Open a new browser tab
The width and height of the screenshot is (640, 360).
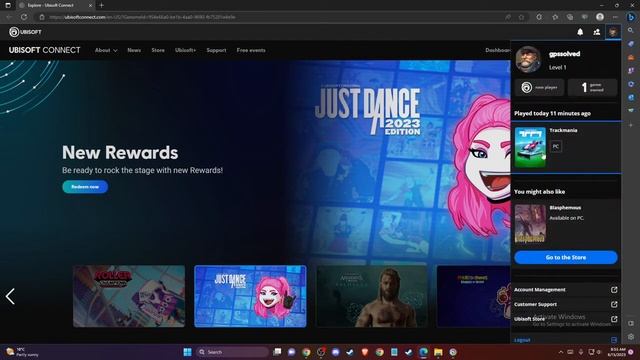(102, 5)
